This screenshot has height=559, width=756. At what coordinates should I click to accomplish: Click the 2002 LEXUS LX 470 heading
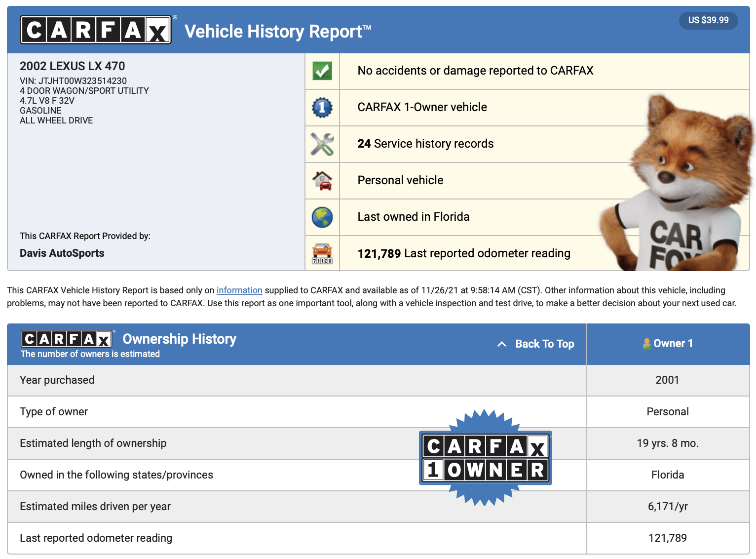click(x=73, y=66)
